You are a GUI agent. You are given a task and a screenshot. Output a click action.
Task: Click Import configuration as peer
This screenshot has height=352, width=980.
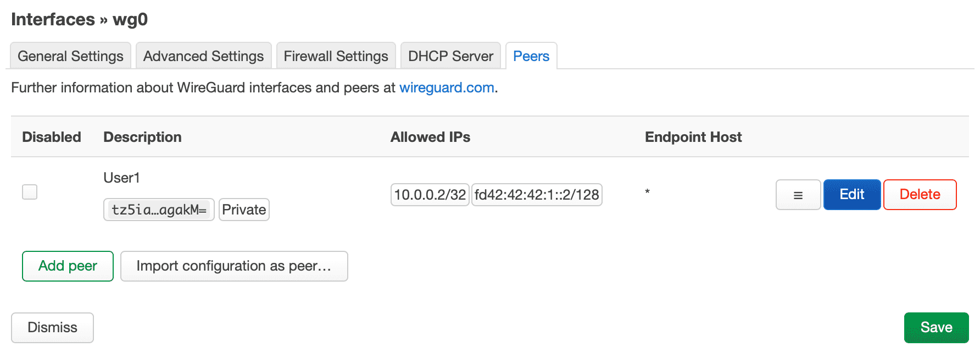tap(234, 266)
